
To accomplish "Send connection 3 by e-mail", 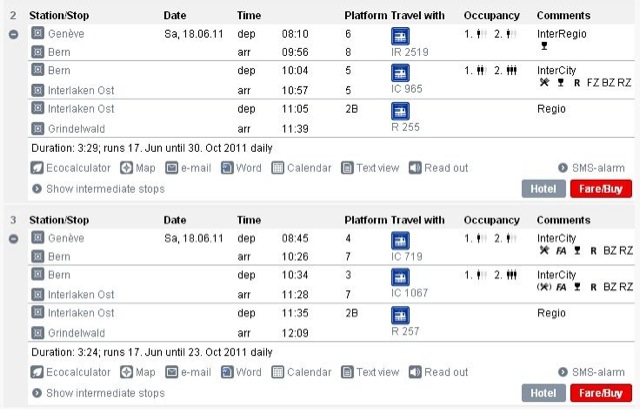I will coord(188,372).
